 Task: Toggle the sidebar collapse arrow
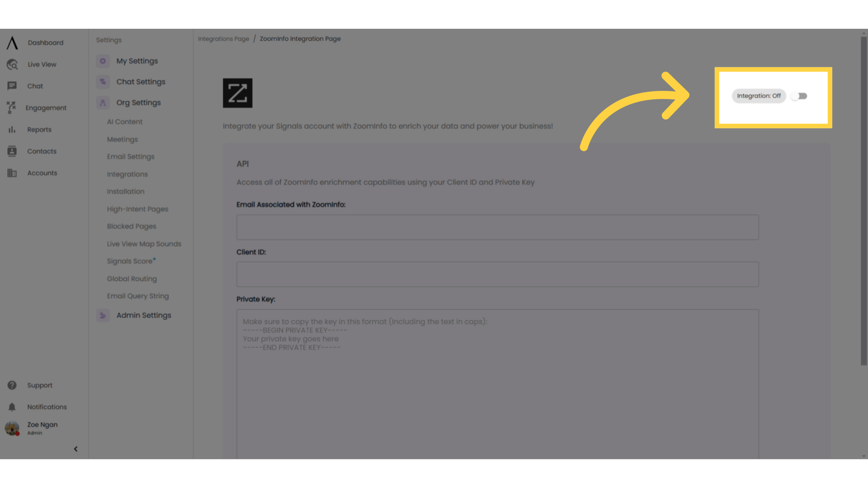pyautogui.click(x=75, y=449)
